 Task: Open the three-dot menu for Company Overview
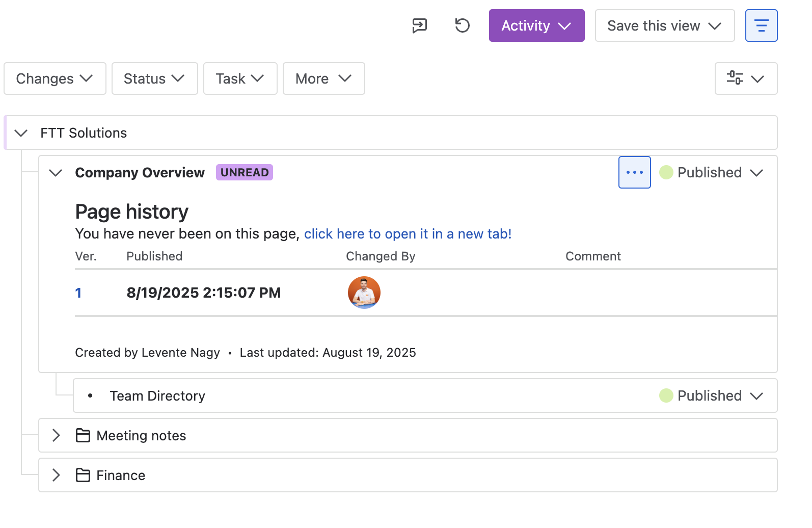(x=634, y=172)
